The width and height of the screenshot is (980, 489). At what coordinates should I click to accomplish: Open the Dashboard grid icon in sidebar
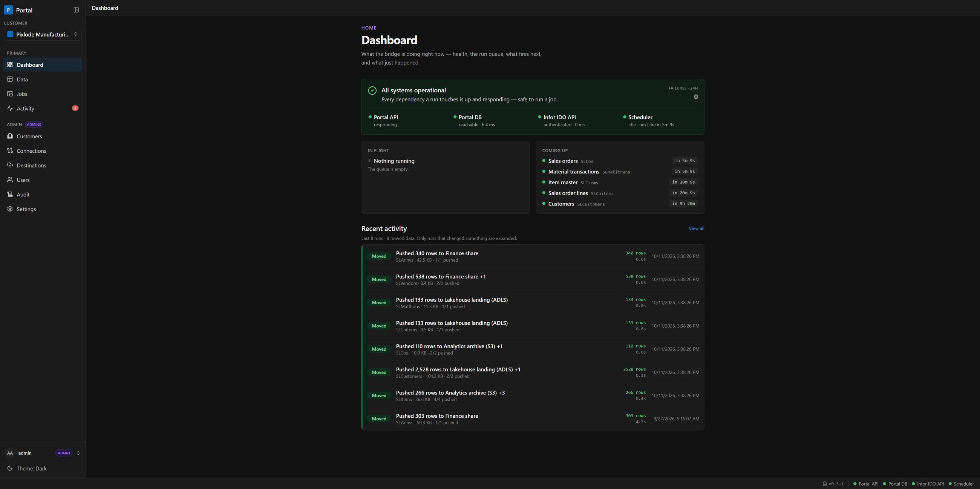(10, 65)
